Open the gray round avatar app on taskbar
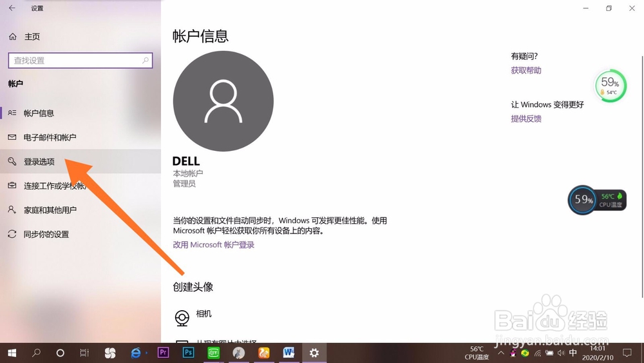Screen dimensions: 644x363 pyautogui.click(x=239, y=353)
